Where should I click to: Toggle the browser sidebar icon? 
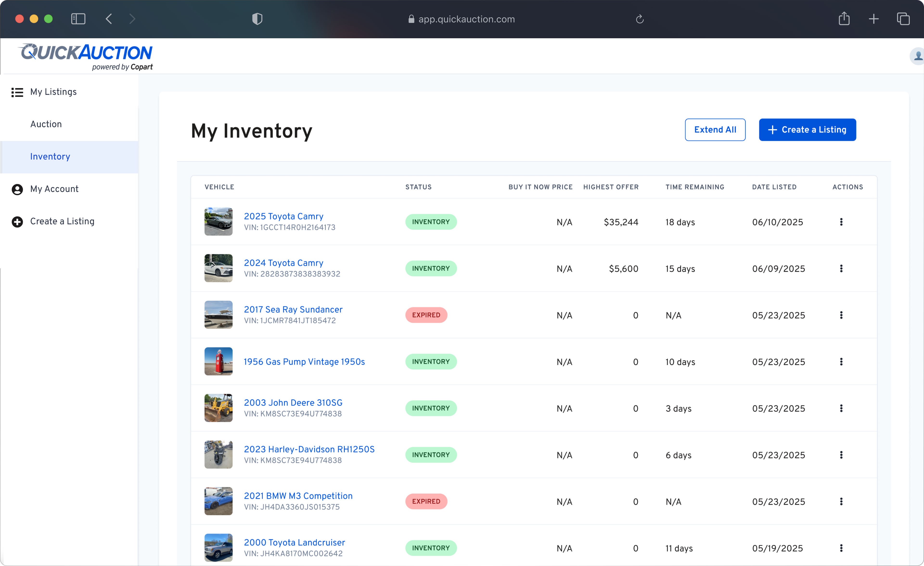click(x=78, y=19)
